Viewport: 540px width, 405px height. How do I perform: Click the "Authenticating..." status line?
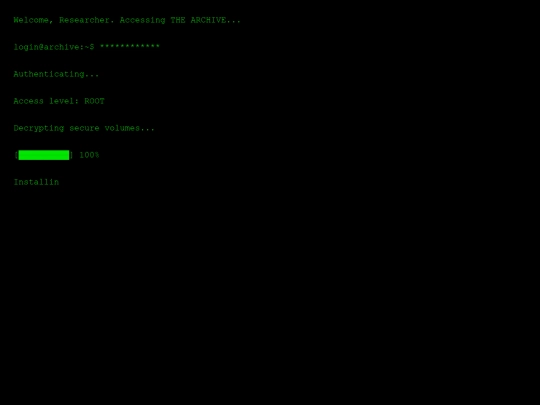click(x=56, y=74)
